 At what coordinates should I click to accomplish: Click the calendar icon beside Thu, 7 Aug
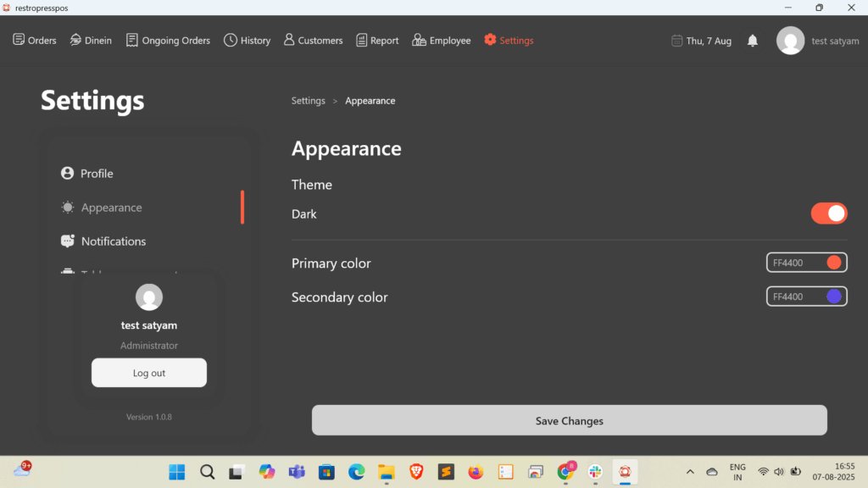(676, 41)
